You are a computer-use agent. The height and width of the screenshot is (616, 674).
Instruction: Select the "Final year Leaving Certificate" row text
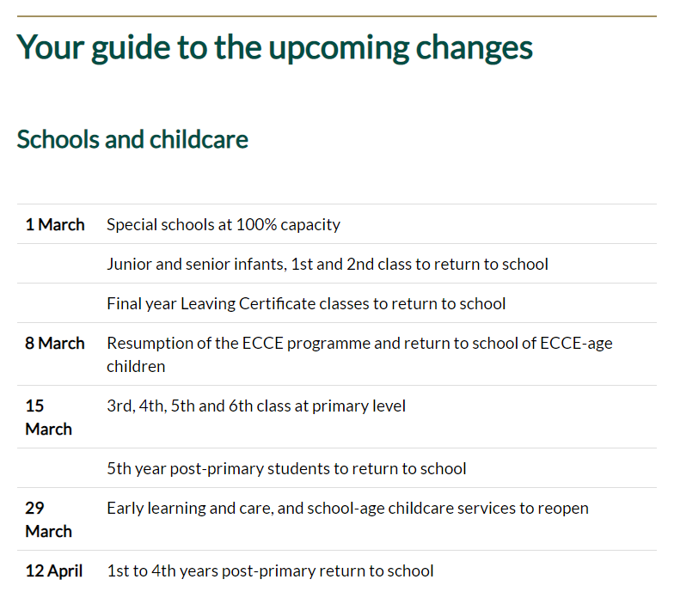point(306,304)
